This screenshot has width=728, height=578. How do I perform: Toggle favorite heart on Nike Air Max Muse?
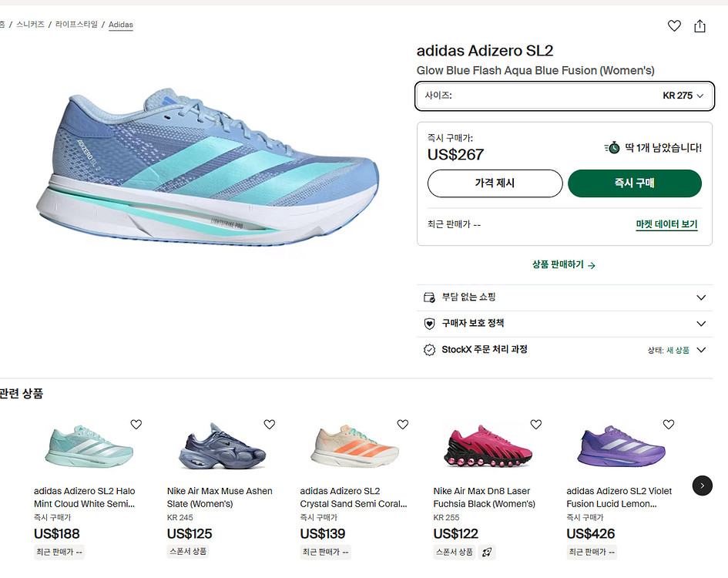270,425
